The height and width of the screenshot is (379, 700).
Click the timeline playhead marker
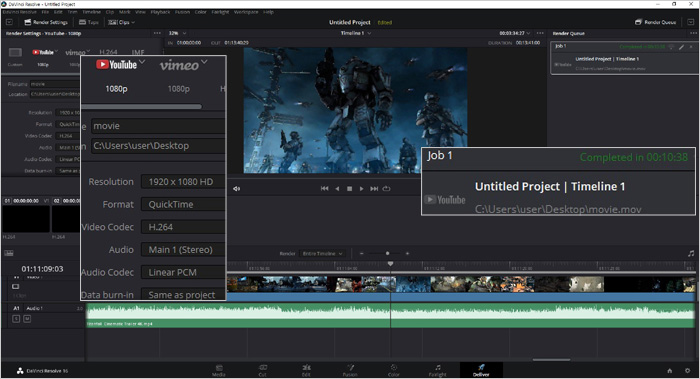[390, 264]
